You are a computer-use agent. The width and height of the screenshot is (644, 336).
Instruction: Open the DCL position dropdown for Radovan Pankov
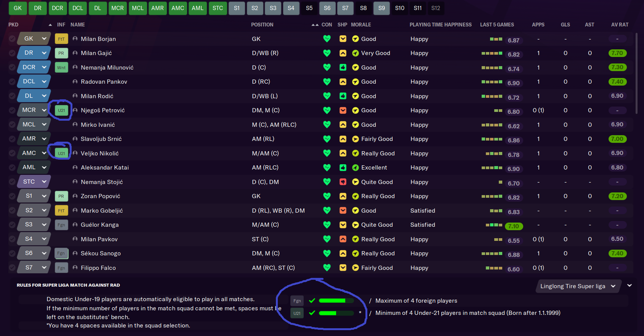point(34,82)
